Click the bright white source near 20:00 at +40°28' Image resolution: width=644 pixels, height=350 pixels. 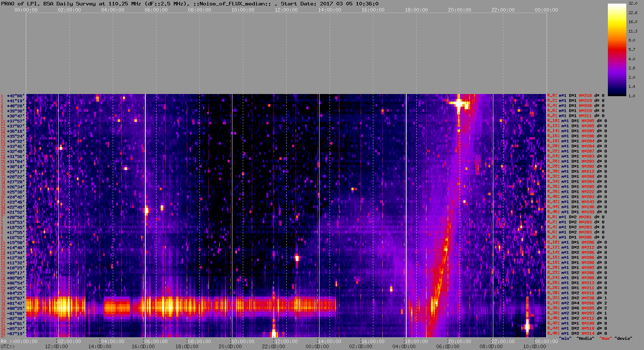tap(459, 104)
